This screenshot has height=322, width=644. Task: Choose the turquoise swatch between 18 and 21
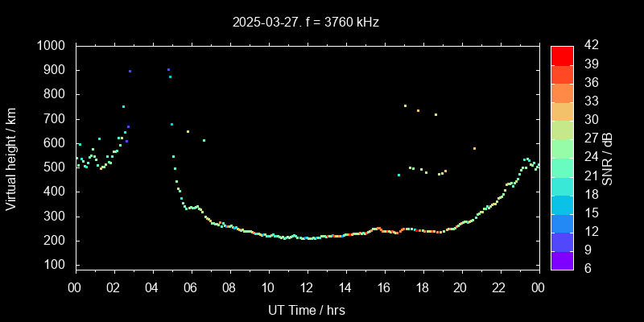[562, 185]
